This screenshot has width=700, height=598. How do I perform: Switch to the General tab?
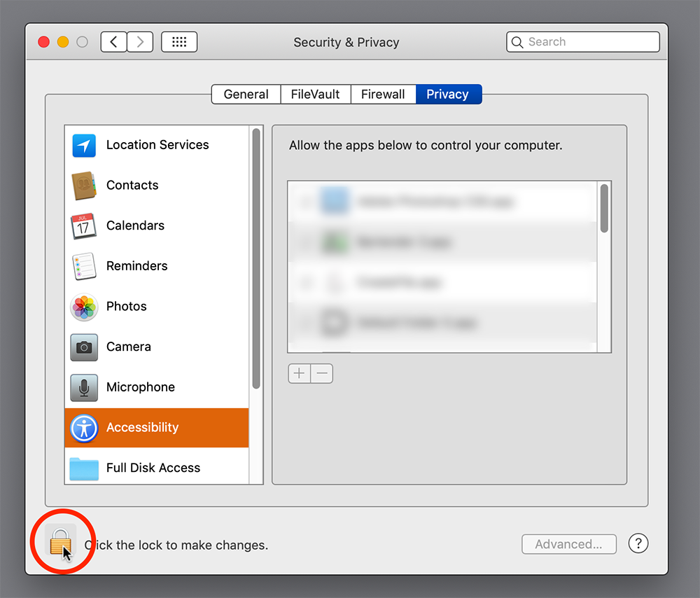(246, 95)
